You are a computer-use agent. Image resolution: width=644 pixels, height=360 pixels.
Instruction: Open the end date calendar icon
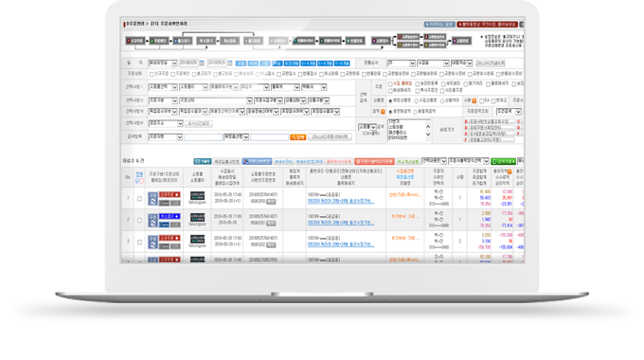tap(230, 63)
